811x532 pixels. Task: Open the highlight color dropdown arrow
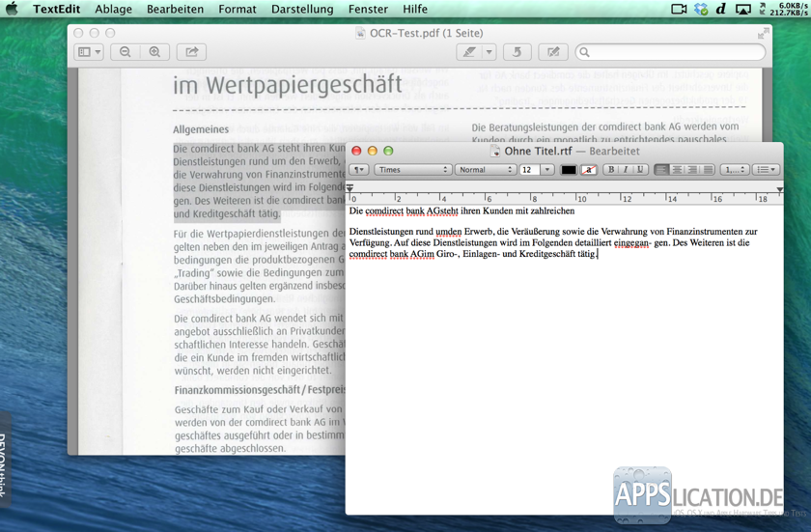coord(489,52)
